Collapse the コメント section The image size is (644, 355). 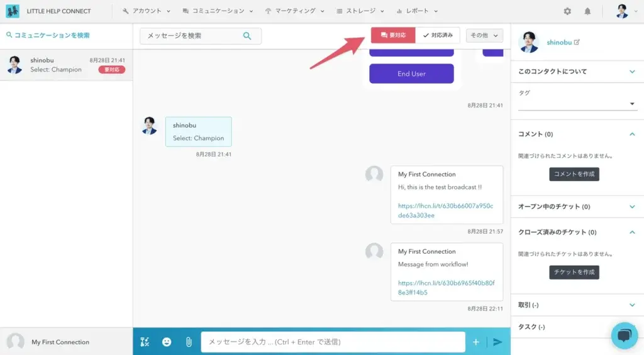coord(632,134)
